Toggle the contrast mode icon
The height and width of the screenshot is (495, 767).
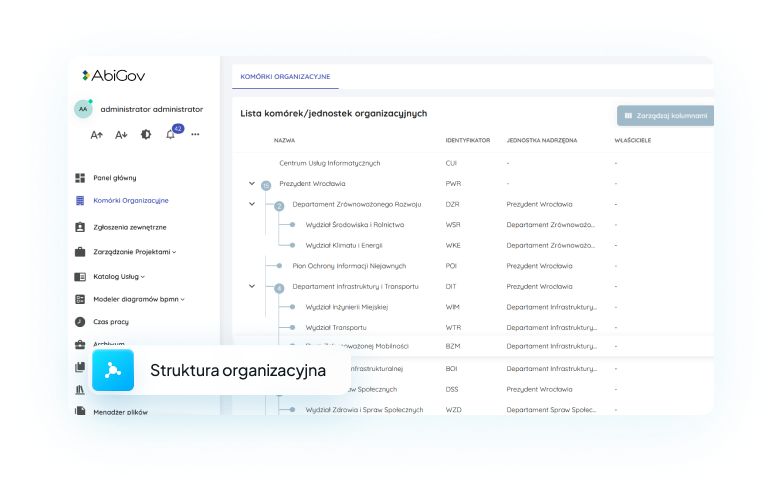point(146,134)
